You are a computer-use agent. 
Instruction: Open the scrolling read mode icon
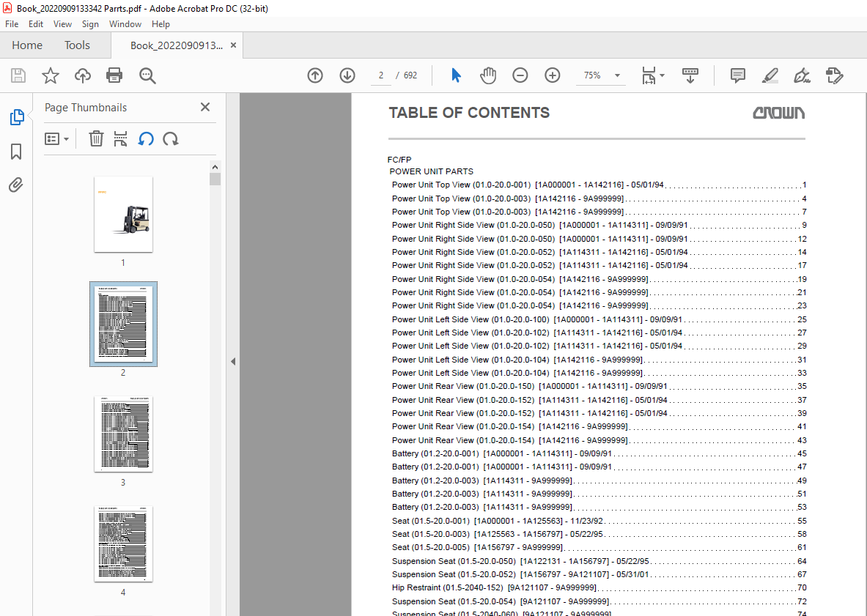pos(690,75)
